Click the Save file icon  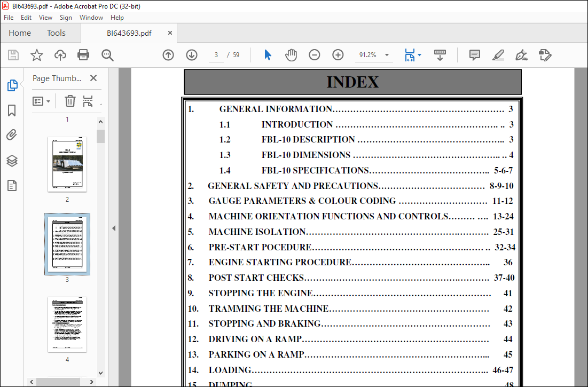click(13, 55)
